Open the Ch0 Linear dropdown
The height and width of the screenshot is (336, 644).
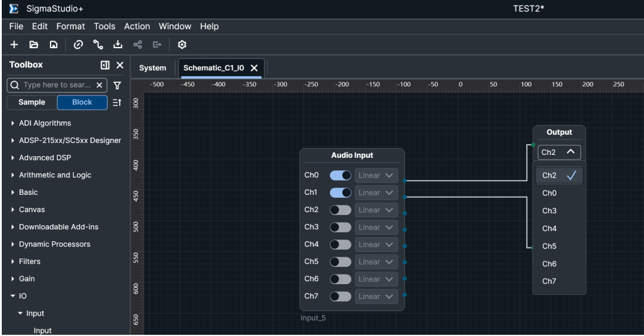[x=376, y=176]
